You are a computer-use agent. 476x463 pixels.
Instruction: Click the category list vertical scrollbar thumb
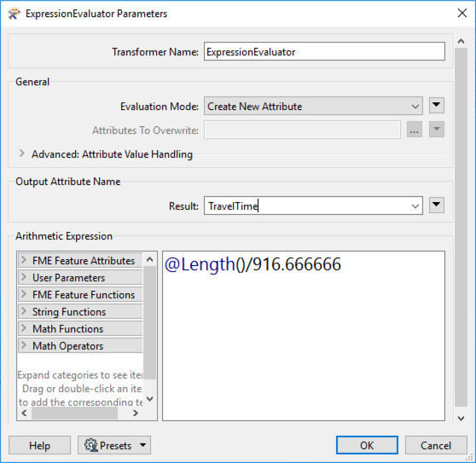149,322
